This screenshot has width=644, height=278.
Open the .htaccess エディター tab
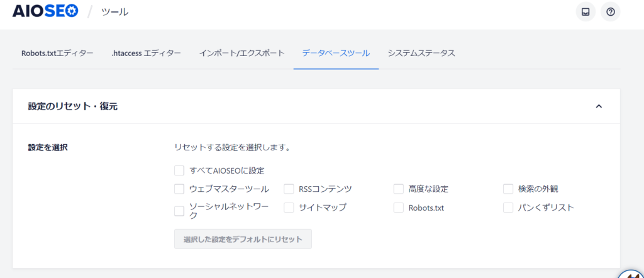click(147, 53)
